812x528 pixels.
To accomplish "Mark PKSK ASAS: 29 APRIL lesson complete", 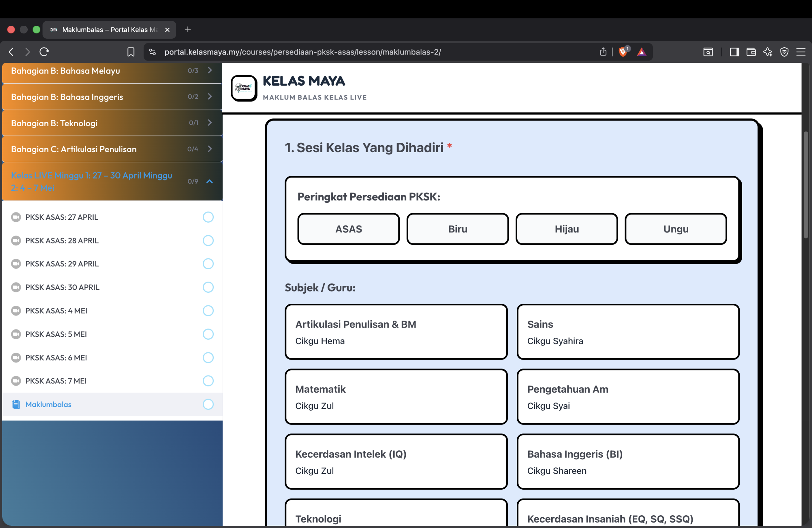I will (x=208, y=264).
